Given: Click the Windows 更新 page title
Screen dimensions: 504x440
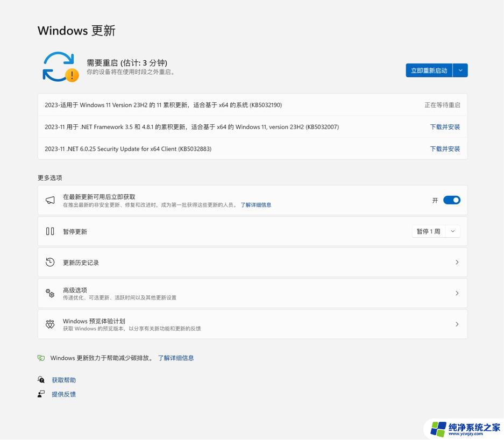Looking at the screenshot, I should [x=76, y=31].
